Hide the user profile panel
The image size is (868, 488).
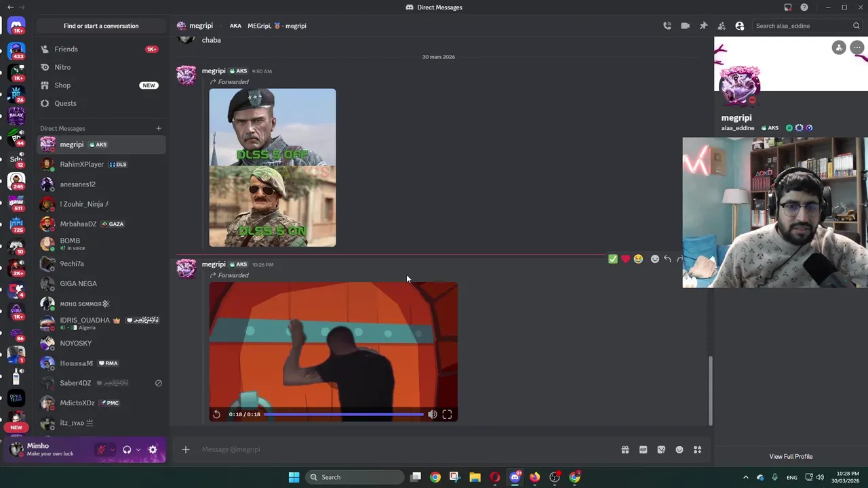740,26
